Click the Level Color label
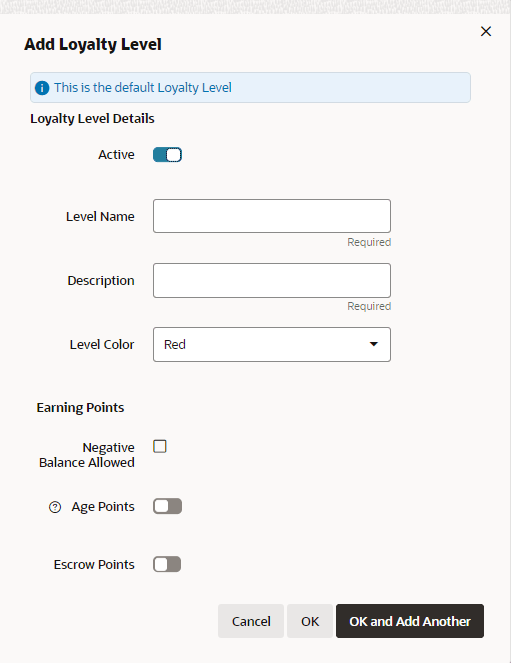 (x=102, y=345)
